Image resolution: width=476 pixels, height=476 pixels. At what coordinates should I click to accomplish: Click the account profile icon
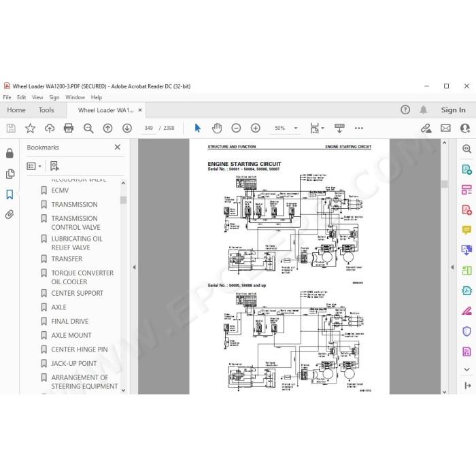coord(464,128)
